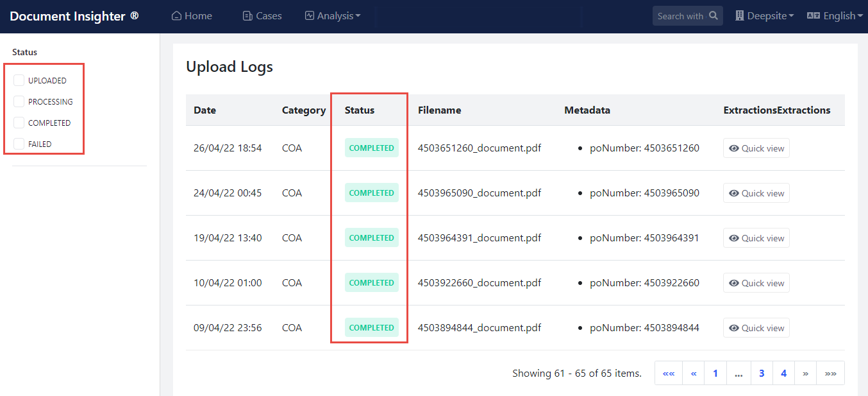This screenshot has height=396, width=868.
Task: Click the language translate icon
Action: click(813, 16)
